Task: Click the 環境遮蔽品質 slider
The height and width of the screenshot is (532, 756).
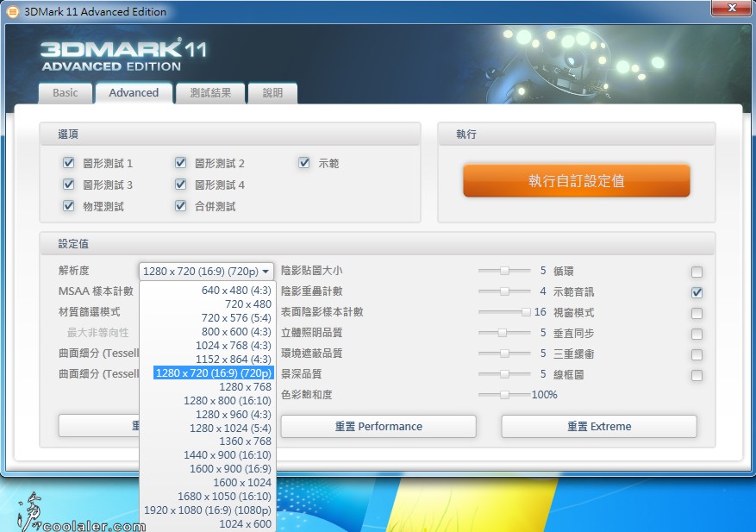Action: [504, 354]
